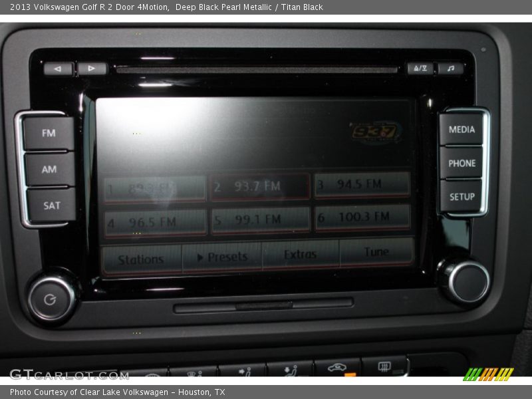Screen dimensions: 532x399
Task: Tap the footwell airflow button
Action: [290, 370]
